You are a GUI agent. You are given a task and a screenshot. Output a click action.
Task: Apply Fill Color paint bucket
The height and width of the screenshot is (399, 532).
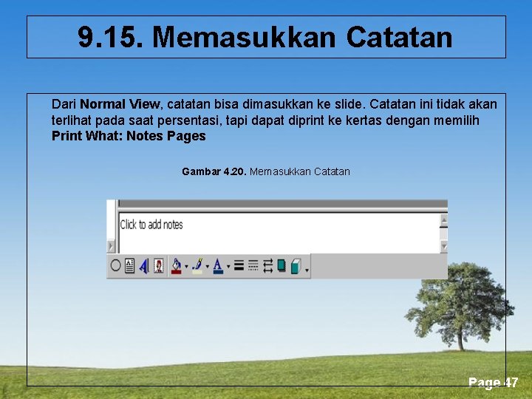pos(176,266)
